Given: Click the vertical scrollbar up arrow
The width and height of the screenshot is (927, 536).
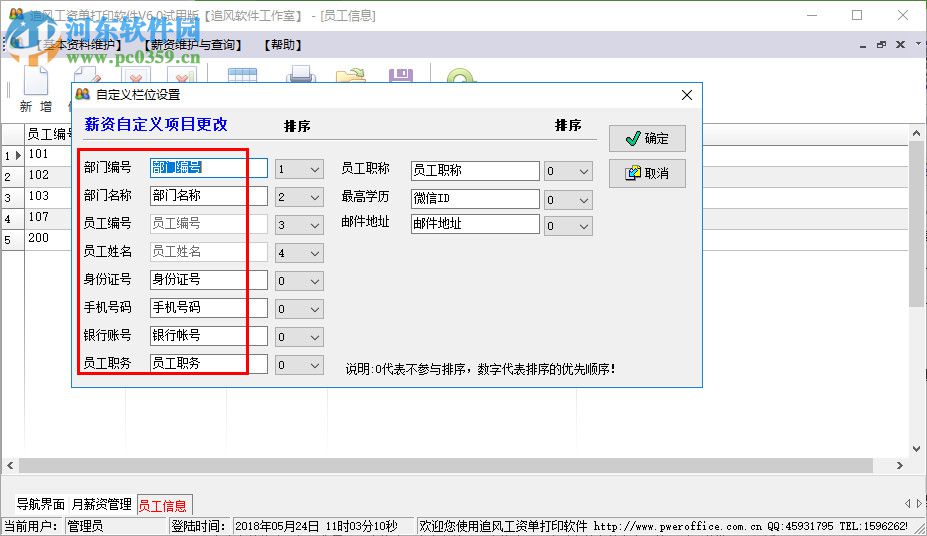Looking at the screenshot, I should pyautogui.click(x=916, y=134).
